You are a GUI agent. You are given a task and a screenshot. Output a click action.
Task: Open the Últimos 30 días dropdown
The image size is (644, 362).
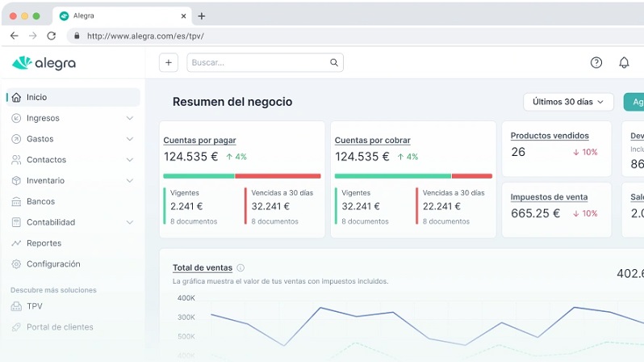(568, 102)
